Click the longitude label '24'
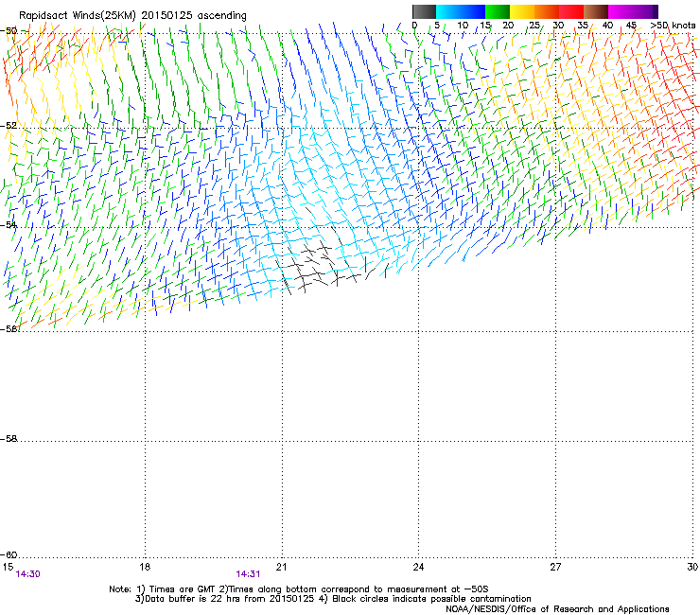The image size is (700, 615). pyautogui.click(x=418, y=567)
